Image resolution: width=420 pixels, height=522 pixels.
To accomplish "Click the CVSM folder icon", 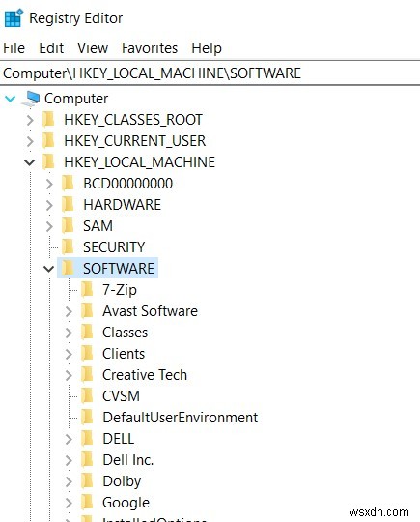I will (x=87, y=396).
